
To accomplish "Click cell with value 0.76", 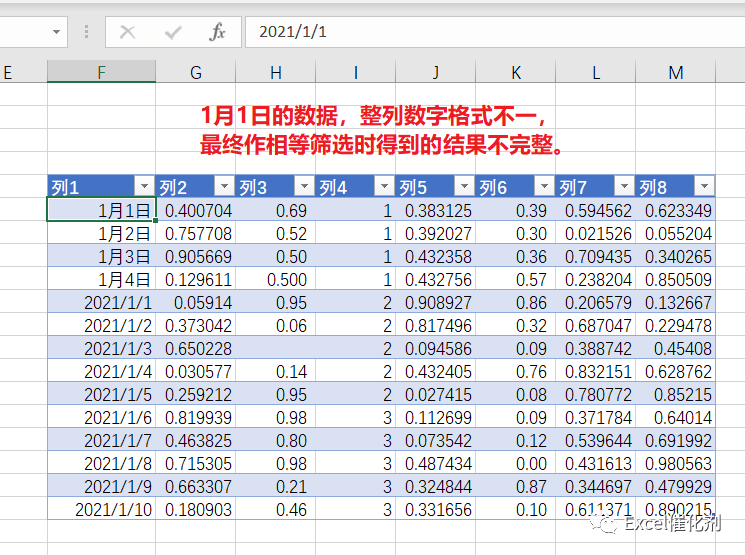I will pyautogui.click(x=516, y=371).
